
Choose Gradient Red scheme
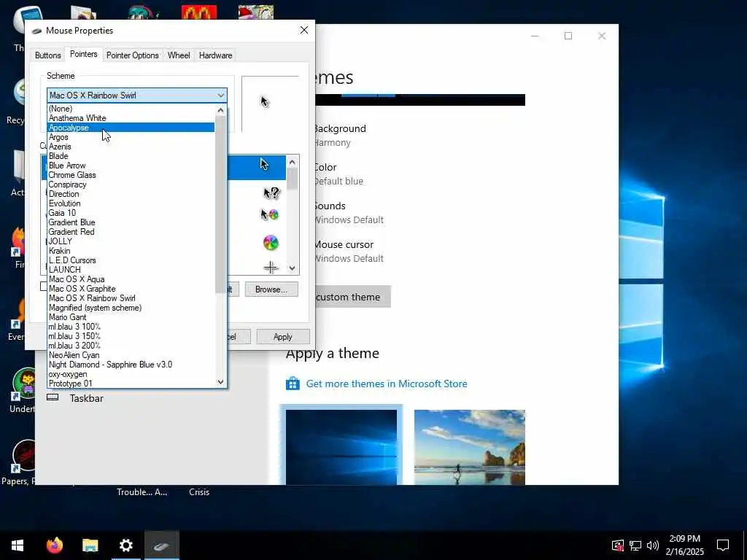pos(131,232)
